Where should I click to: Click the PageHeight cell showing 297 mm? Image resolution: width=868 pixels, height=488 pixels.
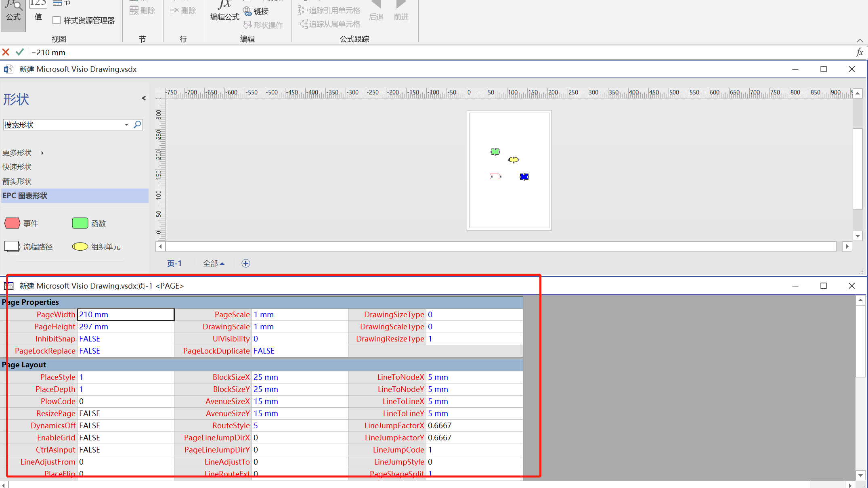click(x=125, y=327)
